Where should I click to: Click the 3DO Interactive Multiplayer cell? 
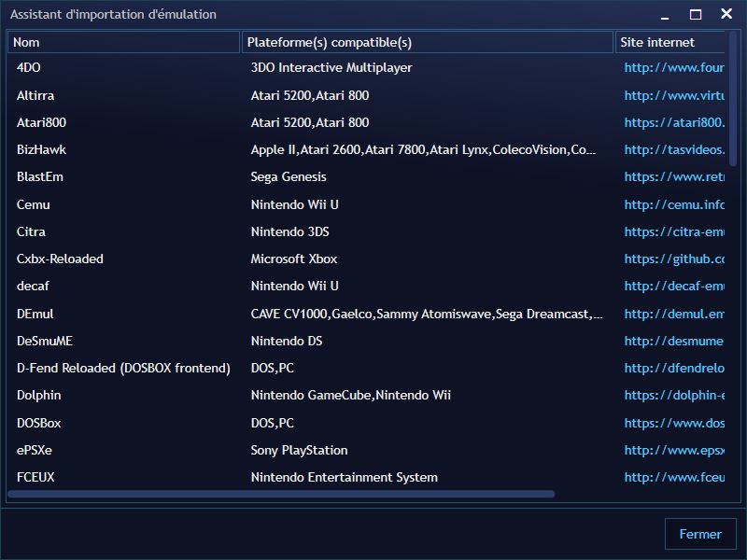331,67
